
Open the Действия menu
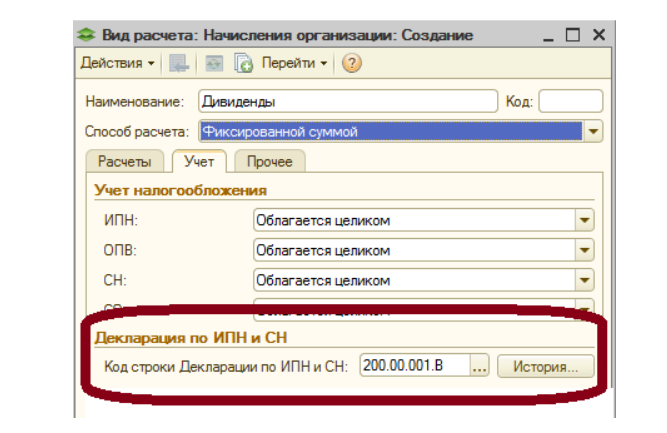click(117, 63)
